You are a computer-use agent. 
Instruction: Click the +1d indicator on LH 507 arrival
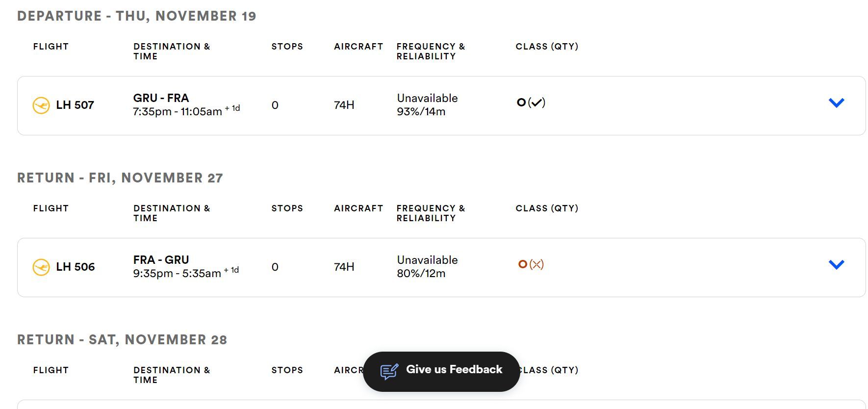click(232, 108)
